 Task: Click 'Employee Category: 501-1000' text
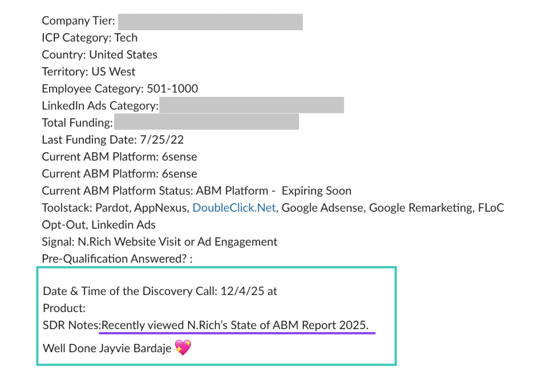click(x=120, y=89)
